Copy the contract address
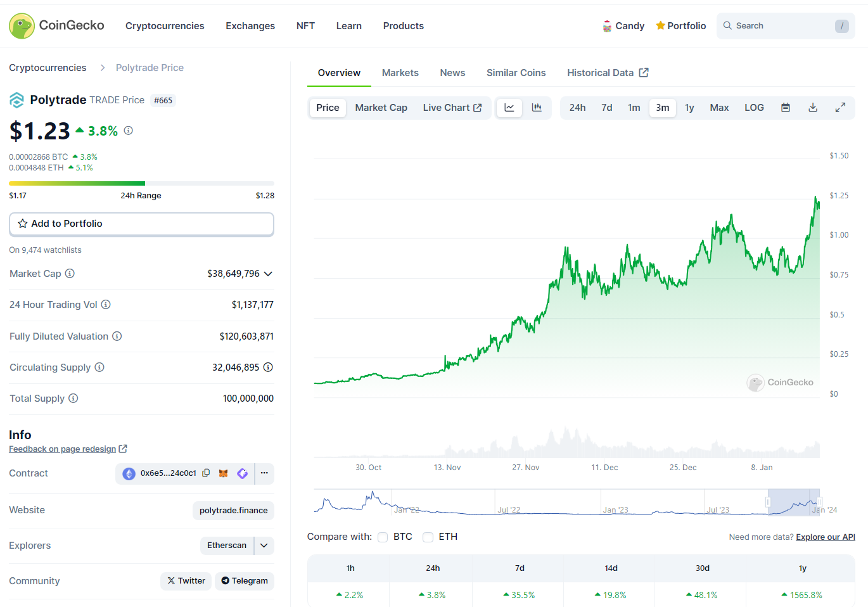The height and width of the screenshot is (607, 868). click(x=206, y=473)
